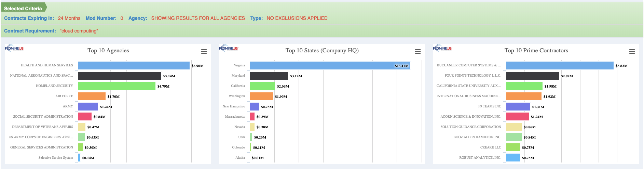Select the Washington bar in States chart
644x169 pixels.
[x=261, y=96]
